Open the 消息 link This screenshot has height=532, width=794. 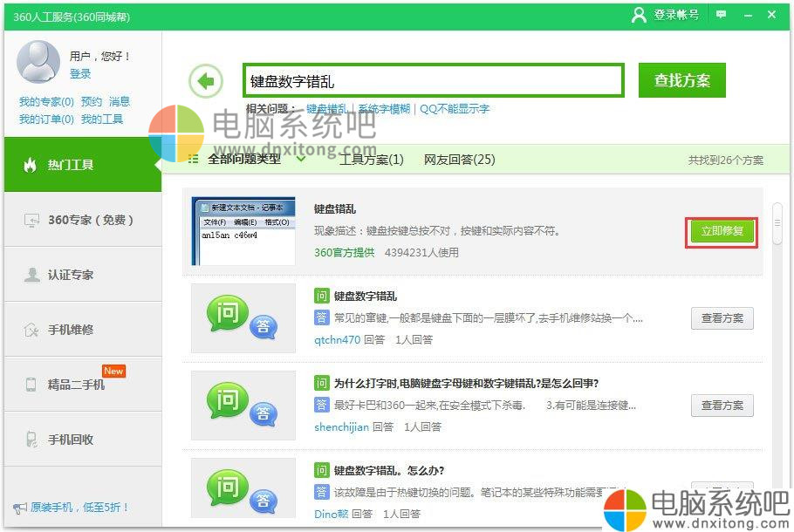tap(120, 102)
